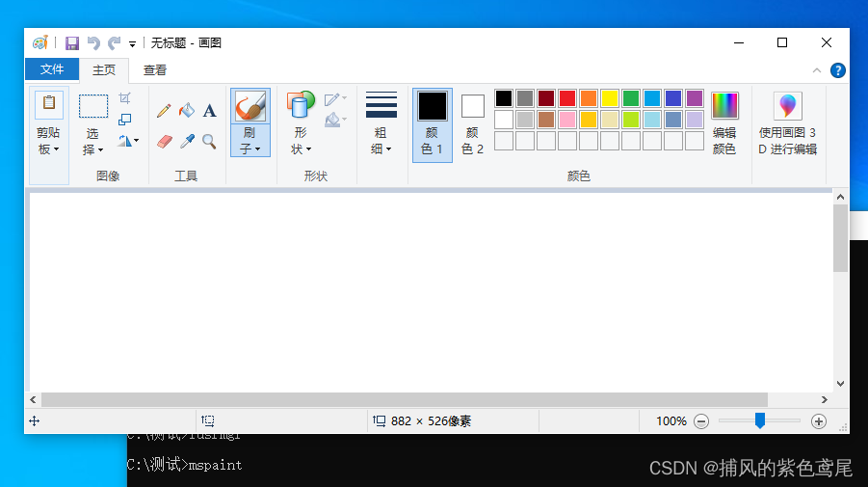Click the Resize and skew icon
This screenshot has width=868, height=487.
pos(124,120)
